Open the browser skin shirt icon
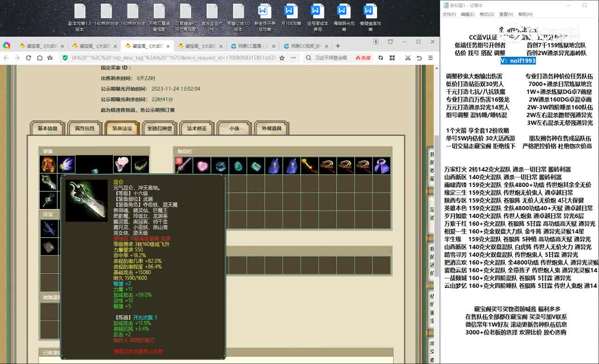The height and width of the screenshot is (364, 599). click(x=390, y=42)
